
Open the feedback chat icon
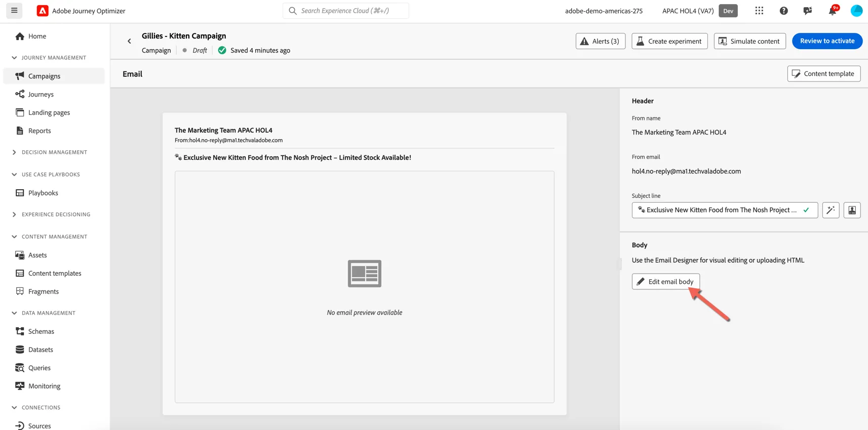click(808, 11)
